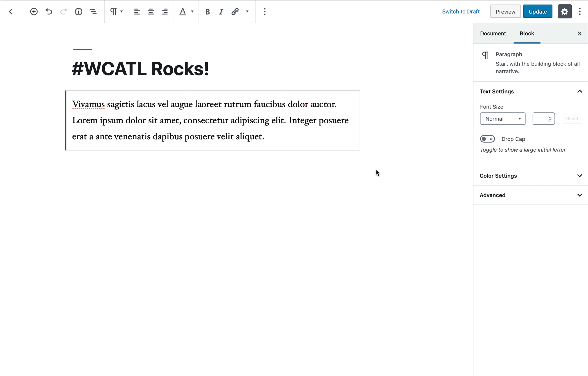This screenshot has width=588, height=376.
Task: Open the text color dropdown arrow
Action: 192,12
